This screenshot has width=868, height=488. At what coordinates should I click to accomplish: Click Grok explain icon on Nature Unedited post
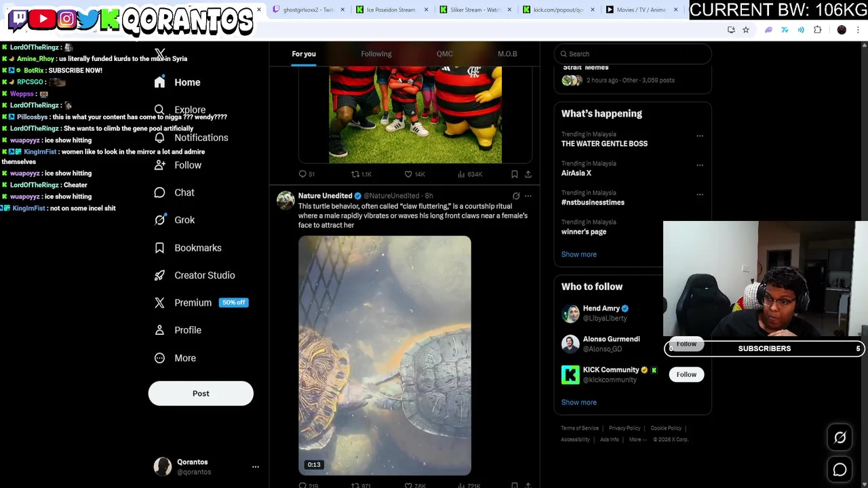(x=516, y=196)
